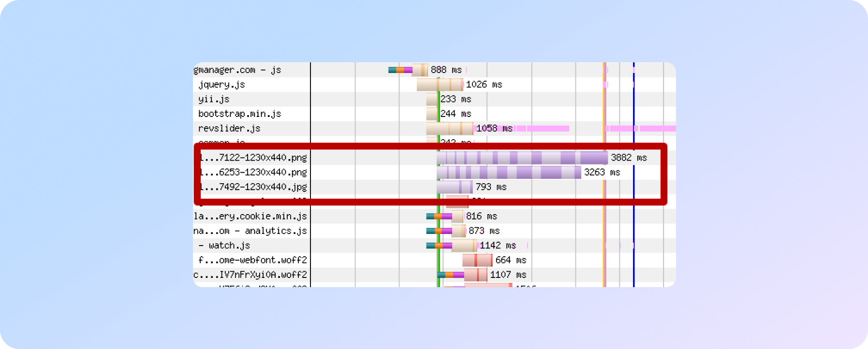Screen dimensions: 868x349
Task: Click the 233 ms duration text
Action: 456,99
